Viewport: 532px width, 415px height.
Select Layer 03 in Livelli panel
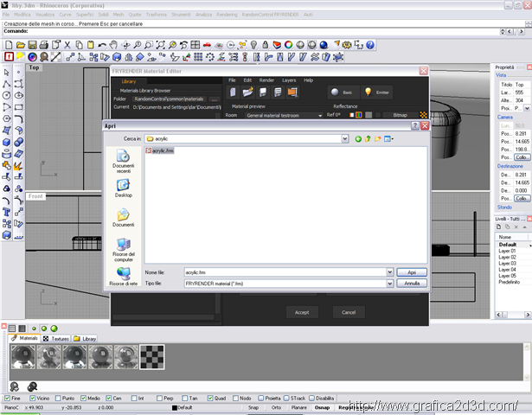pyautogui.click(x=507, y=264)
